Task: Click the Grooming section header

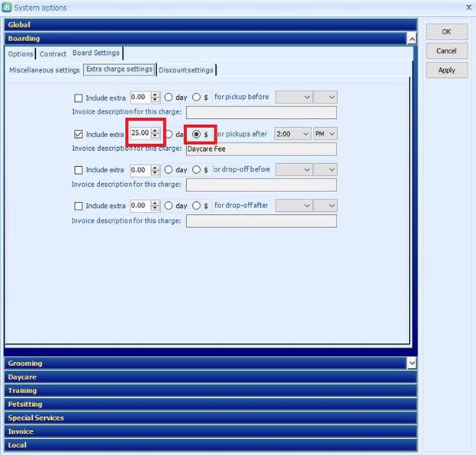Action: [x=205, y=364]
